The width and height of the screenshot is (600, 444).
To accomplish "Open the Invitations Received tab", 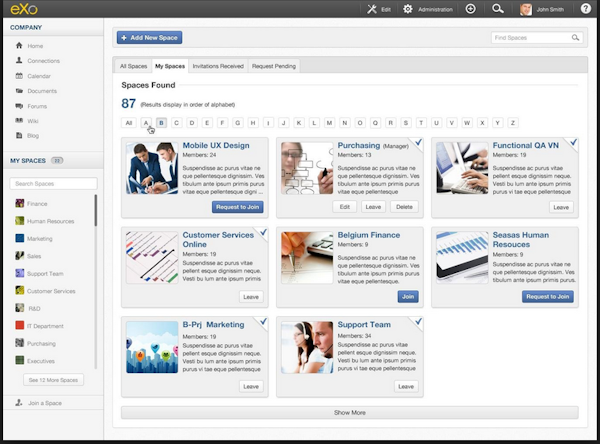I will point(218,66).
